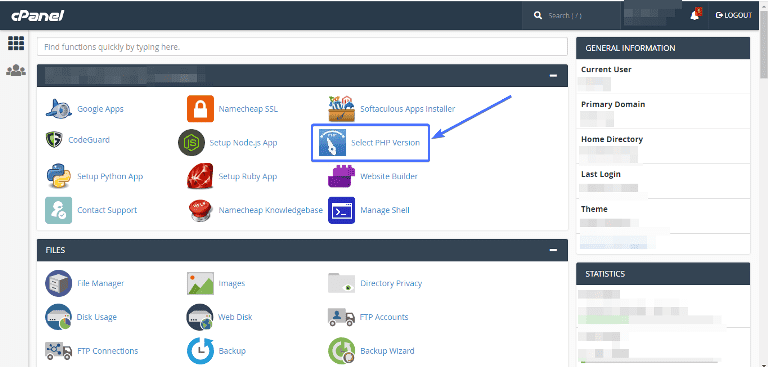Open the FTP Accounts link text
Viewport: 768px width, 367px height.
tap(384, 317)
